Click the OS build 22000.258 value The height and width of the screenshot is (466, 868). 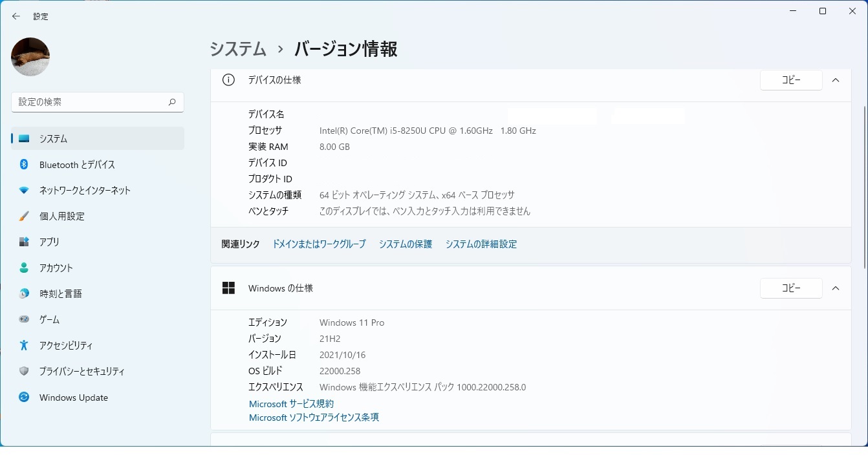(x=340, y=371)
